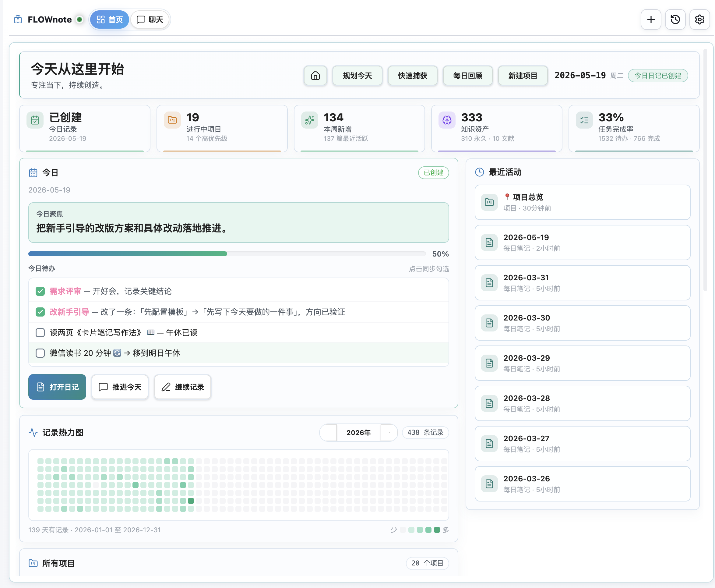Screen dimensions: 715x588
Task: Open the 2026-05-19 daily note activity
Action: click(x=582, y=243)
